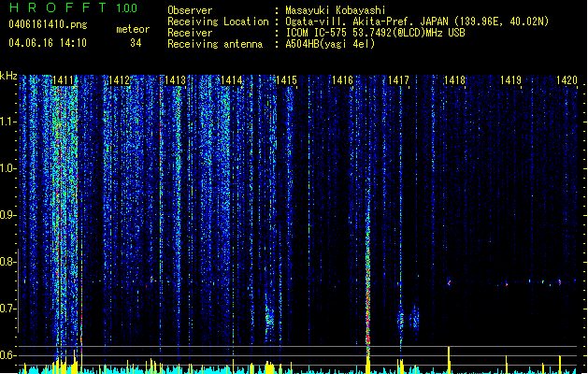
Task: Click the 1419 time marker
Action: tap(510, 80)
